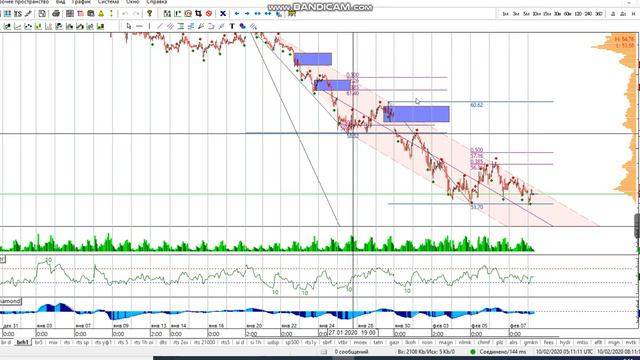Select the T text annotation tool
640x360 pixels.
(x=232, y=26)
